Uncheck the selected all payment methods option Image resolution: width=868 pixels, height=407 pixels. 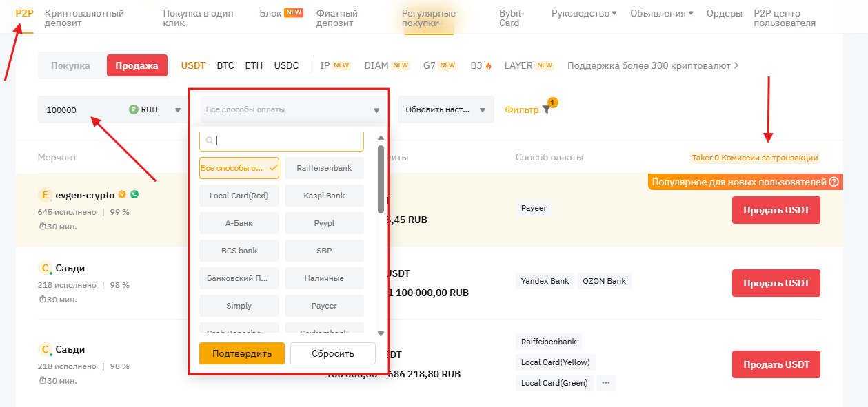click(x=239, y=168)
